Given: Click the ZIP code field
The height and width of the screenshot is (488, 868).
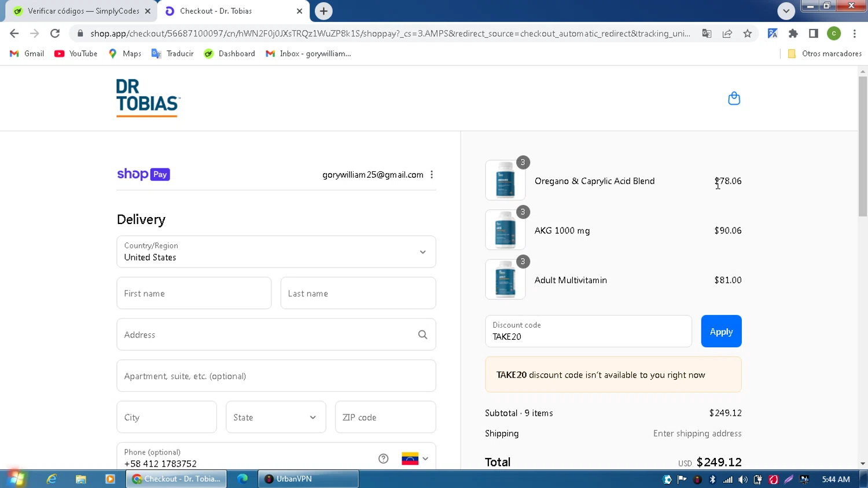Looking at the screenshot, I should coord(385,417).
